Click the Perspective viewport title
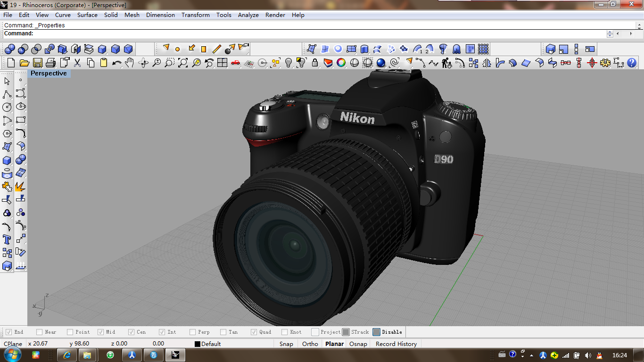This screenshot has height=362, width=644. coord(49,74)
